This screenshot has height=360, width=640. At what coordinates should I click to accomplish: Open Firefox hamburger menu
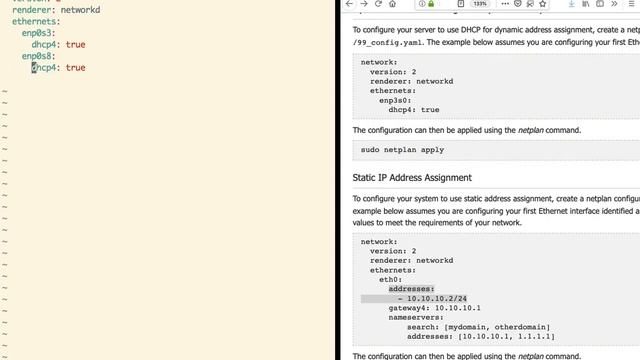point(631,4)
